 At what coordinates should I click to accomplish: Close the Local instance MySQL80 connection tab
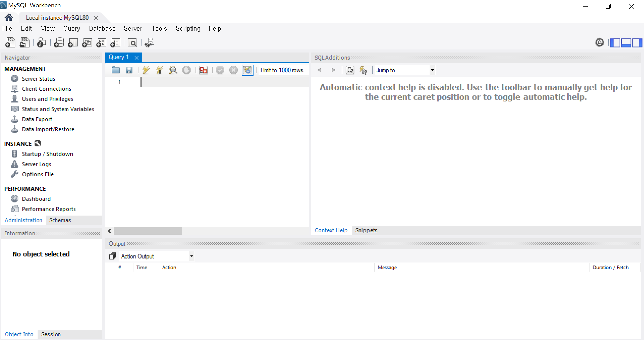click(x=96, y=18)
